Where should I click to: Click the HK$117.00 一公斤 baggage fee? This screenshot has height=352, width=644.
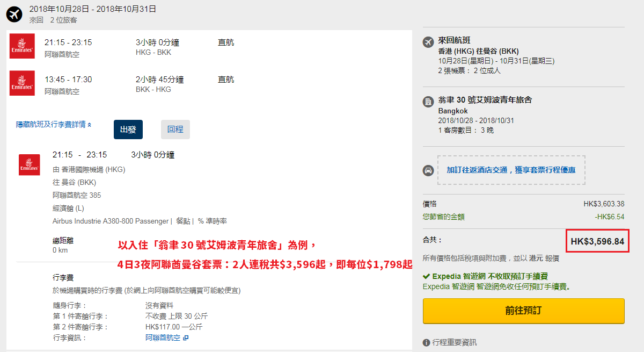(x=174, y=327)
